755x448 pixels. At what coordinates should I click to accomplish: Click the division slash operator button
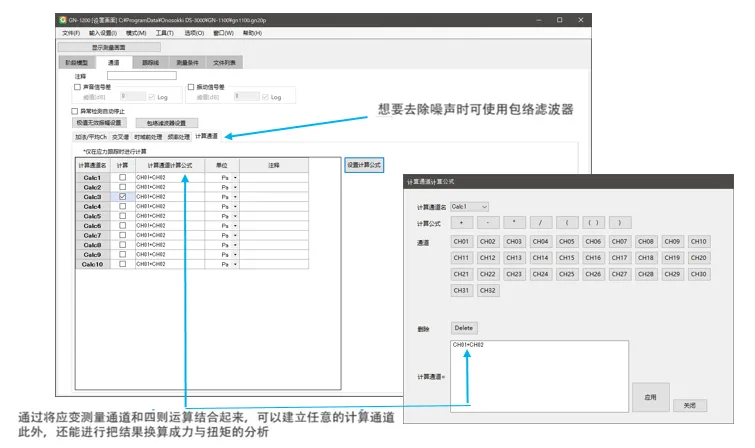539,222
